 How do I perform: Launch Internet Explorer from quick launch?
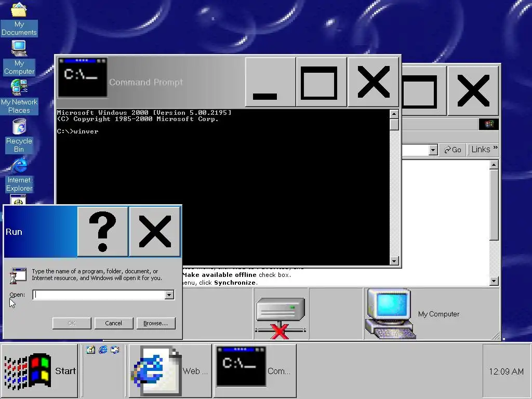[103, 350]
